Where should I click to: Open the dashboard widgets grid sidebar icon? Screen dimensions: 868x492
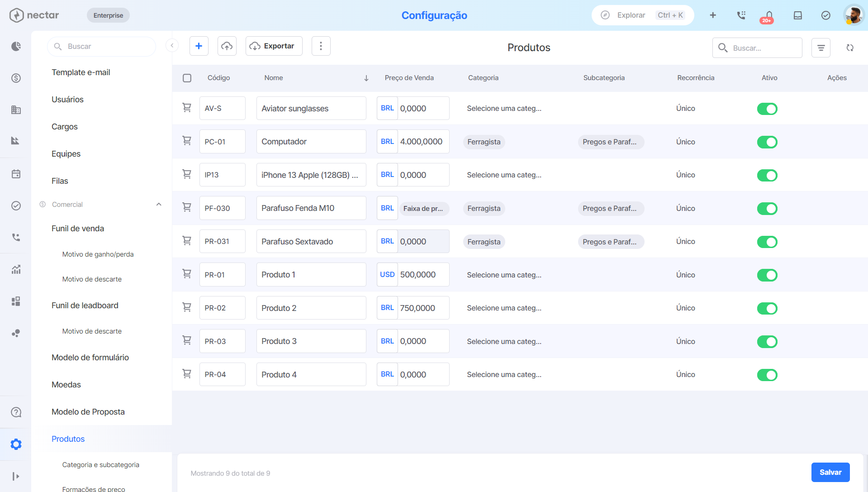click(x=16, y=301)
